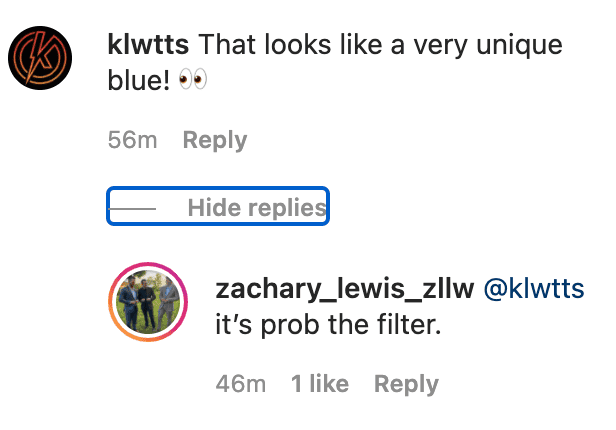Open the 56m timestamp permalink
616x430 pixels.
point(132,140)
